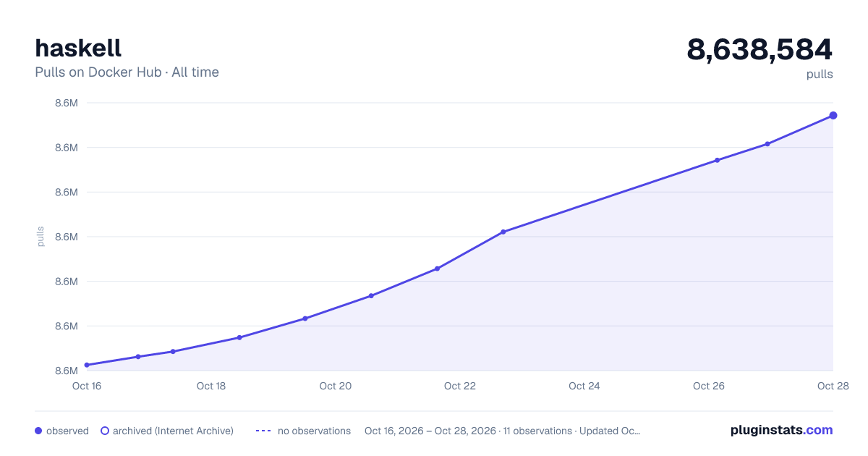868x456 pixels.
Task: Click the Oct 20 axis label
Action: click(x=336, y=386)
